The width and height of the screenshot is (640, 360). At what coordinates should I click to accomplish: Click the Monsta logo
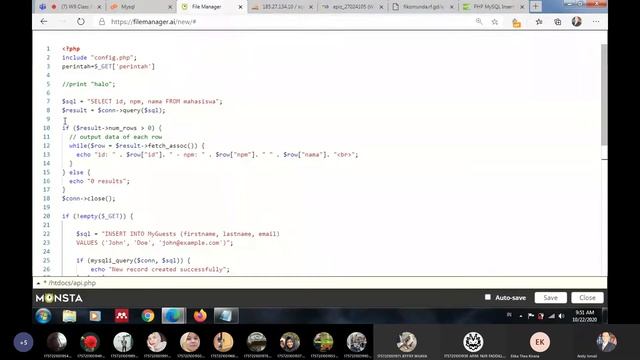point(59,298)
